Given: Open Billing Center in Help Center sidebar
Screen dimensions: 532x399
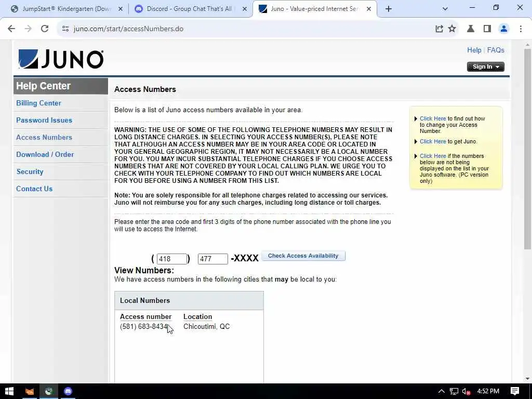Looking at the screenshot, I should [38, 103].
